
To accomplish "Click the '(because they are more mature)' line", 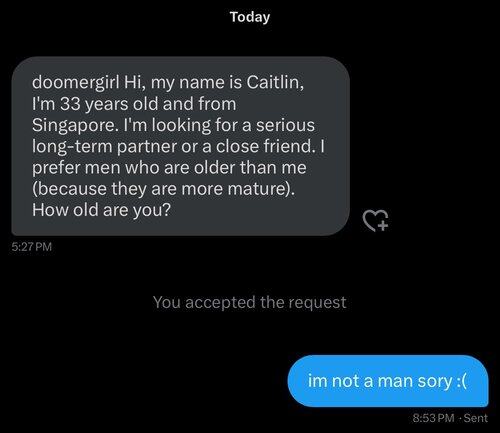I will click(x=163, y=189).
